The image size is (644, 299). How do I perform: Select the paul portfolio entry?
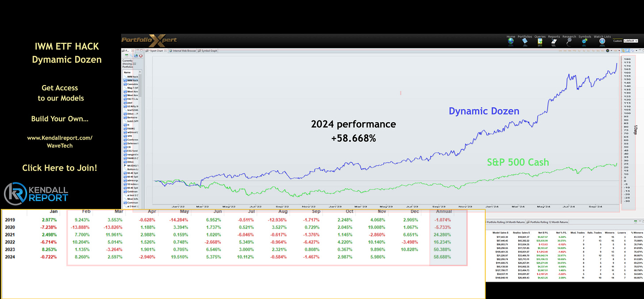[x=131, y=103]
